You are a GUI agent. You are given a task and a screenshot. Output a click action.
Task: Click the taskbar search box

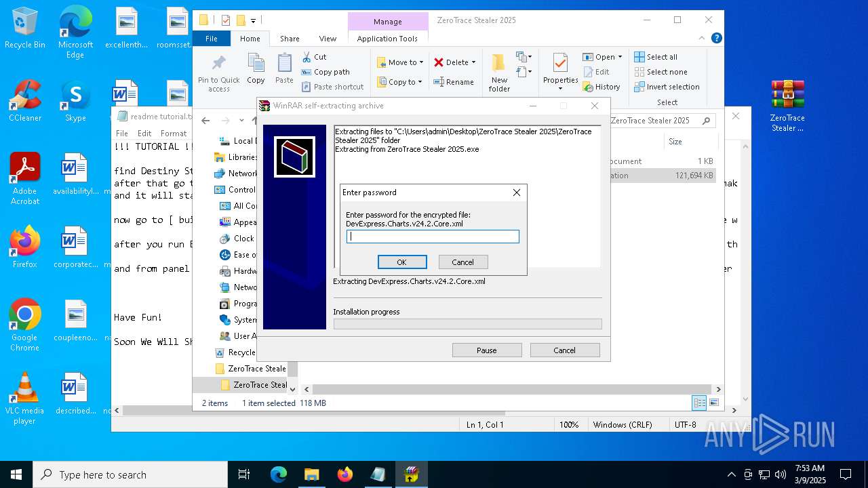click(x=130, y=474)
